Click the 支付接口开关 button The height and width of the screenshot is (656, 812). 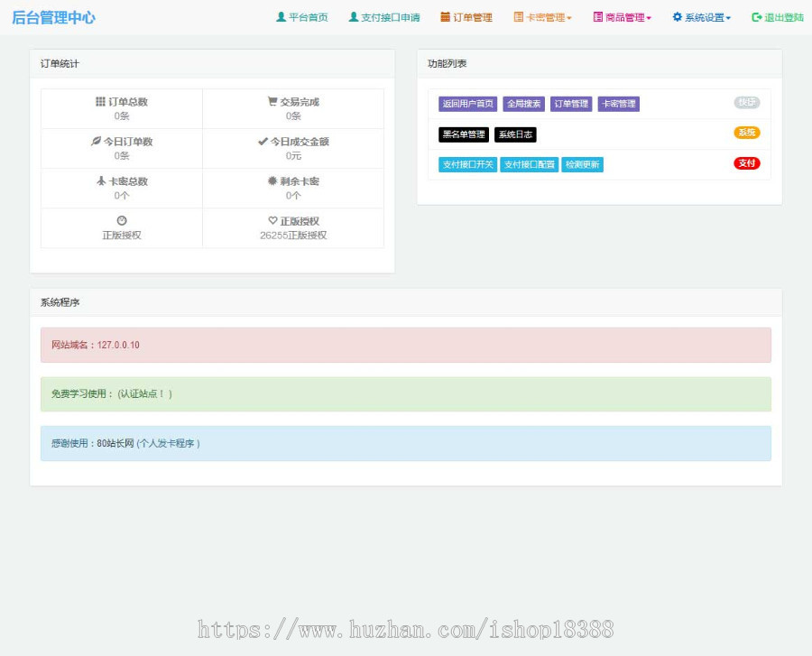(467, 164)
